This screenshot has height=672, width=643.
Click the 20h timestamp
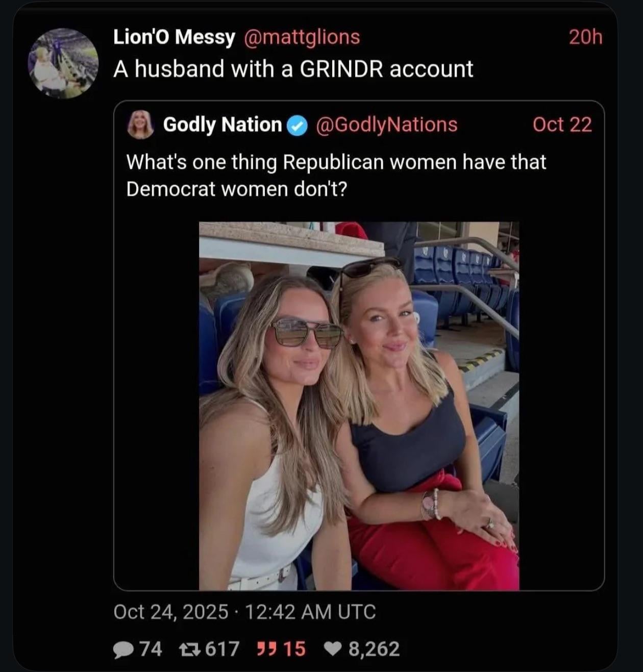[585, 37]
